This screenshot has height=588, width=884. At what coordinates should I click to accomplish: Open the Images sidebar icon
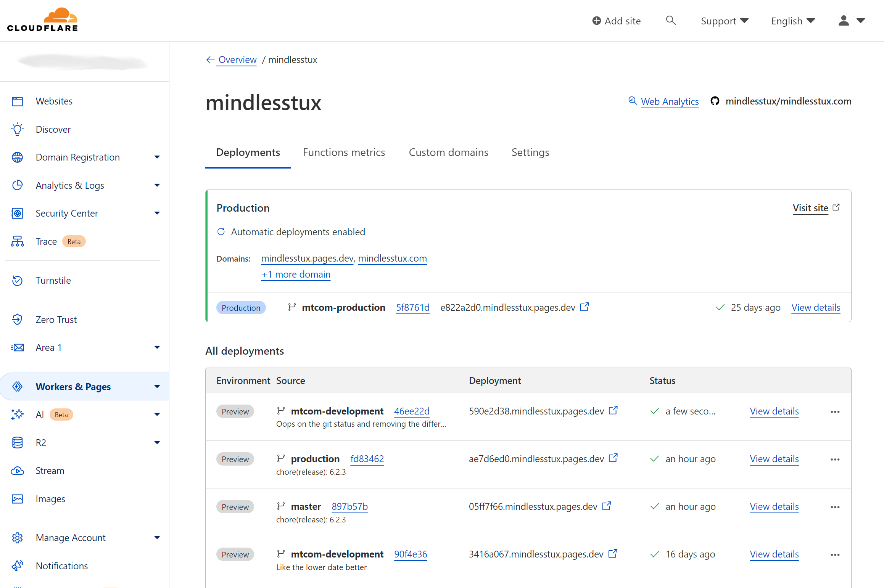17,498
